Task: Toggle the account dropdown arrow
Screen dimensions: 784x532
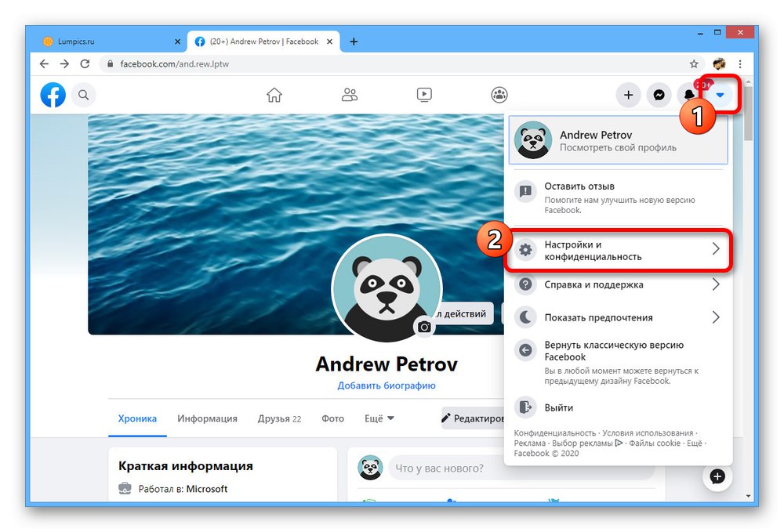Action: pyautogui.click(x=720, y=95)
